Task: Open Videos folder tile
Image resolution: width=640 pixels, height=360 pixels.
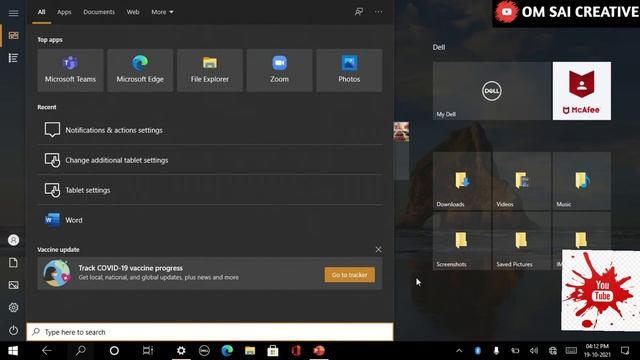Action: click(522, 181)
